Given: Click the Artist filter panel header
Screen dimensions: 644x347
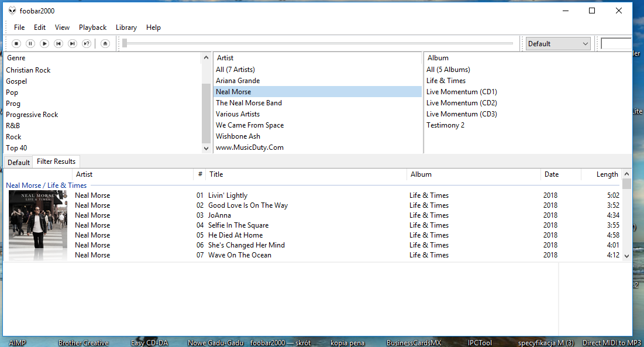Looking at the screenshot, I should click(x=318, y=58).
